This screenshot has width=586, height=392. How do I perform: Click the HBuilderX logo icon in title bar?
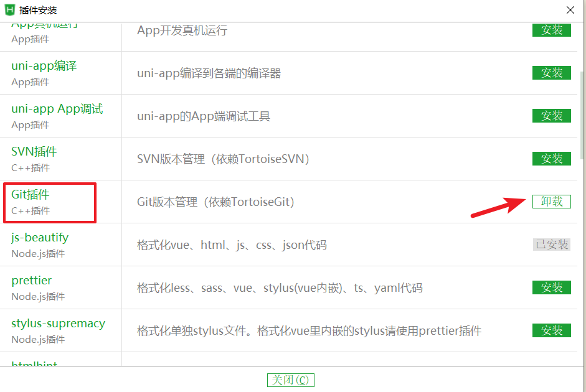point(10,10)
